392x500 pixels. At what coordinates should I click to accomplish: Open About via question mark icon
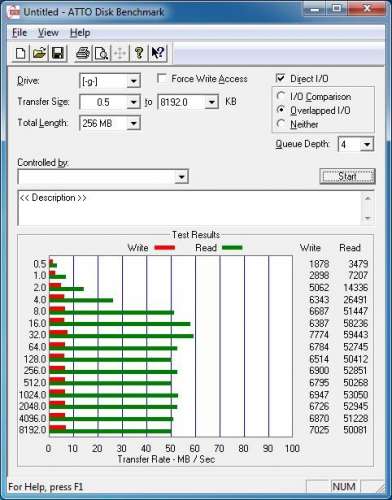click(139, 53)
